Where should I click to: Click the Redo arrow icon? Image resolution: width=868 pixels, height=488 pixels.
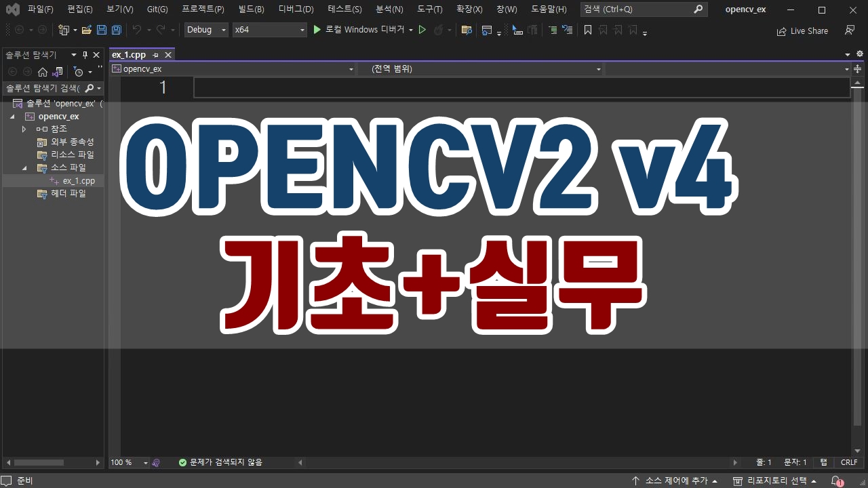[161, 30]
